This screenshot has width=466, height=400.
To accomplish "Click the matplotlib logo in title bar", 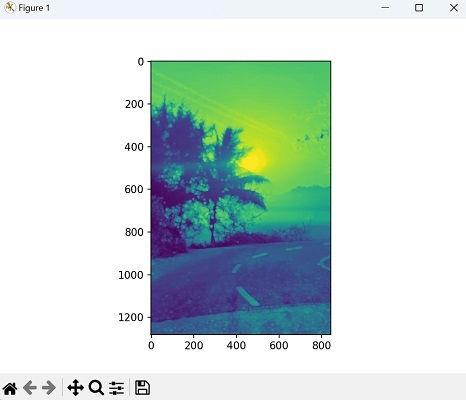I will (10, 8).
